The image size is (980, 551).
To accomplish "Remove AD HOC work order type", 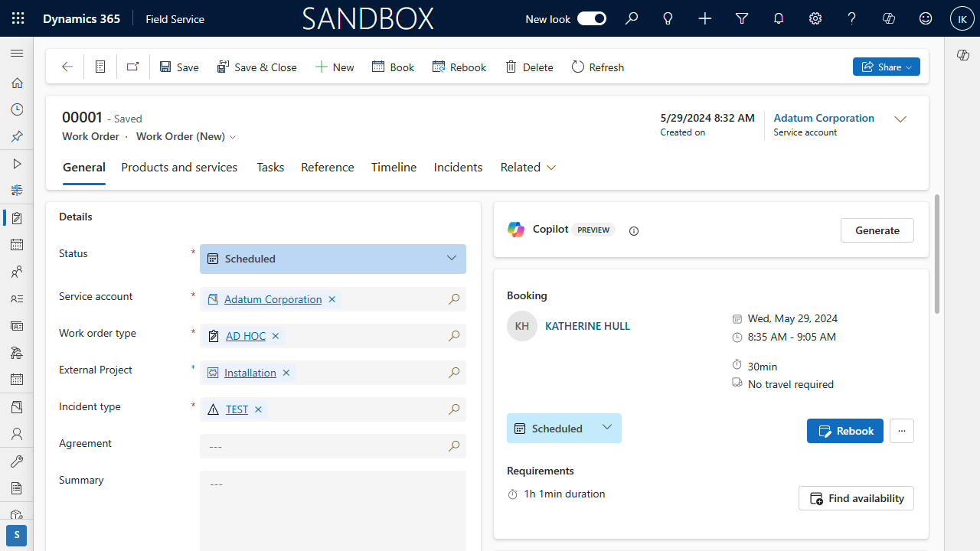I will click(x=276, y=336).
